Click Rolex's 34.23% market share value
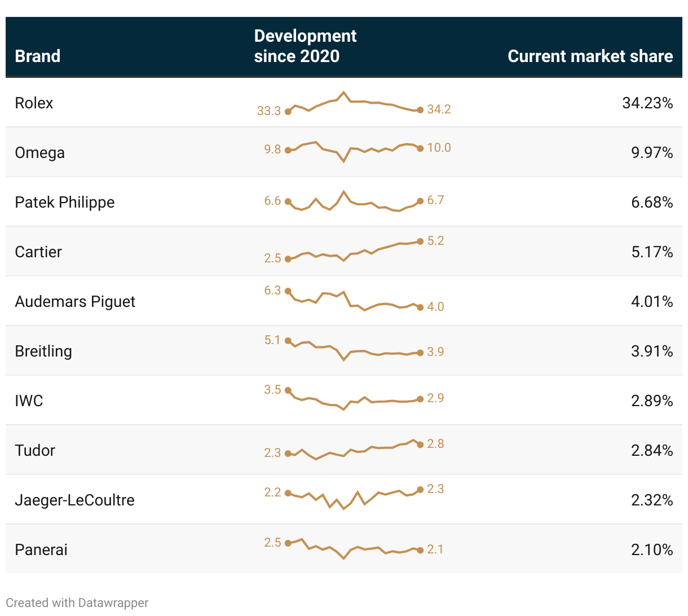 click(647, 103)
